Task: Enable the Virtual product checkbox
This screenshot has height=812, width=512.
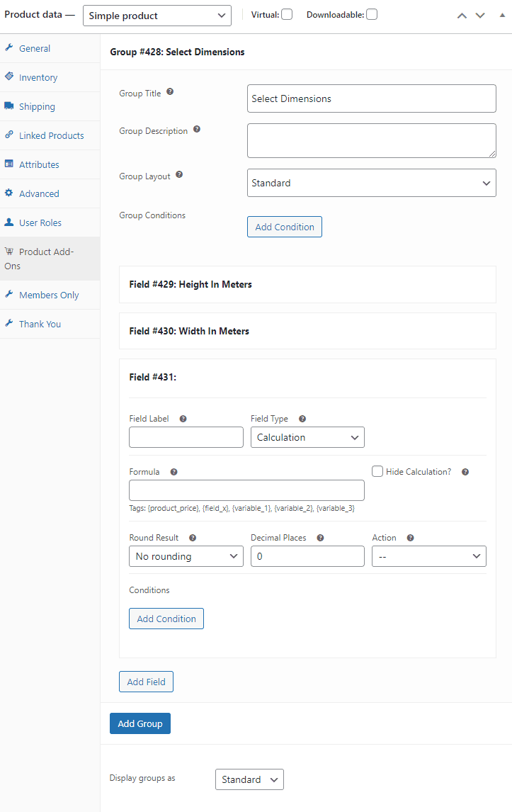Action: tap(287, 14)
